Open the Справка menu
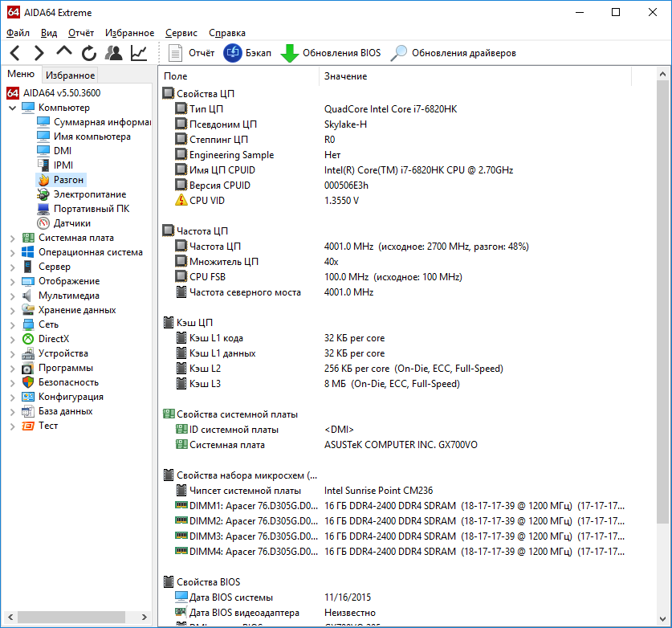Screen dimensions: 672x628 [x=227, y=33]
